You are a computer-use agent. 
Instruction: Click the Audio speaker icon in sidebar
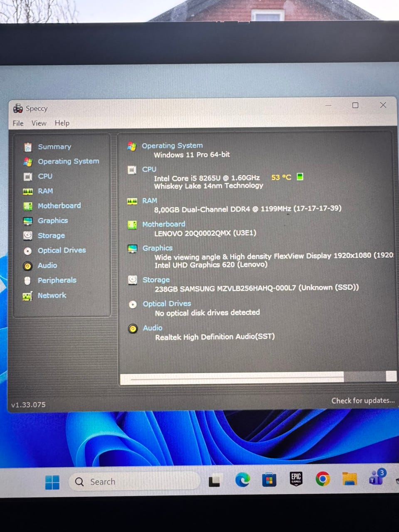(28, 266)
